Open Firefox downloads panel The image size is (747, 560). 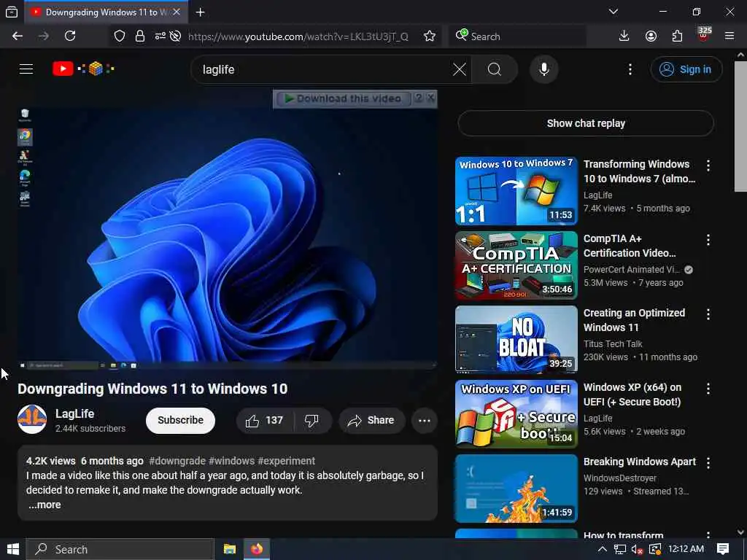point(624,36)
